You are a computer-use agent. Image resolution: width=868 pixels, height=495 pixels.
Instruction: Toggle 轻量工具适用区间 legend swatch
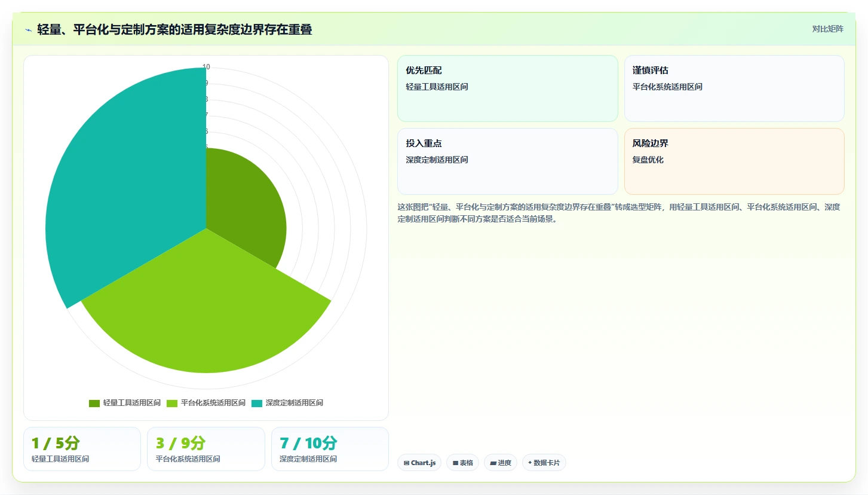(94, 403)
